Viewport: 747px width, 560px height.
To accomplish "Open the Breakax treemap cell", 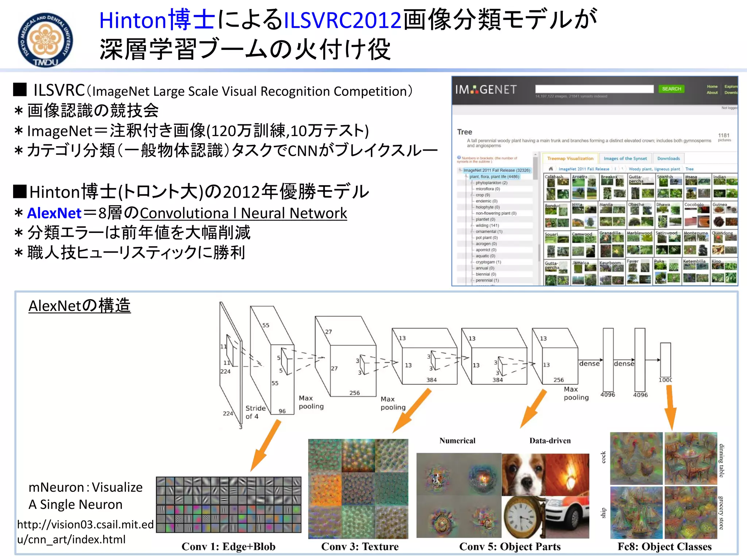I will click(x=613, y=187).
